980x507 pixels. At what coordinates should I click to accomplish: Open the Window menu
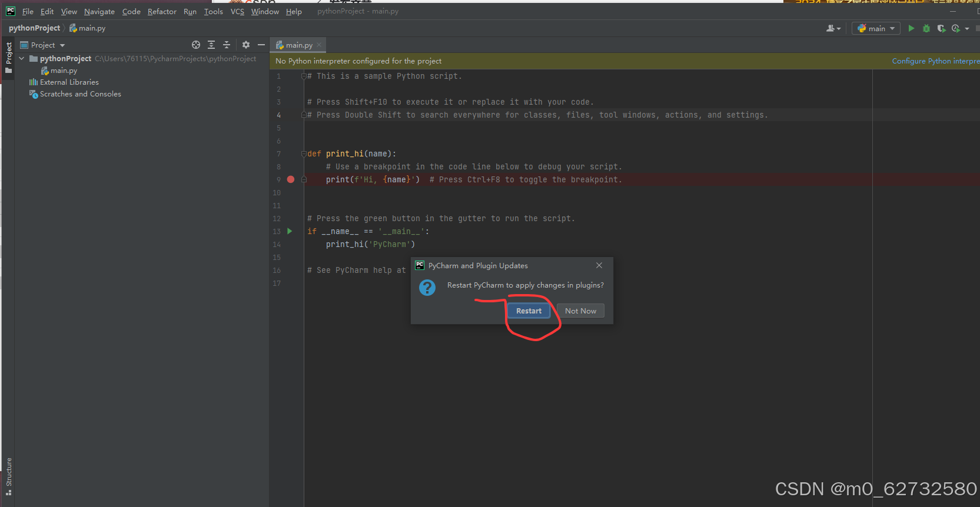click(x=265, y=11)
